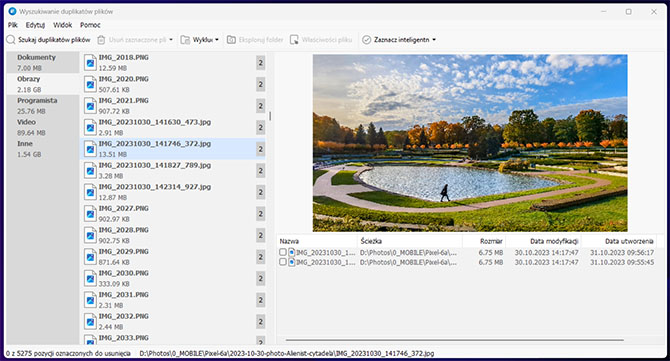Click file icon of IMG_20231030_142314_927.jpg
The height and width of the screenshot is (361, 670).
tap(90, 192)
